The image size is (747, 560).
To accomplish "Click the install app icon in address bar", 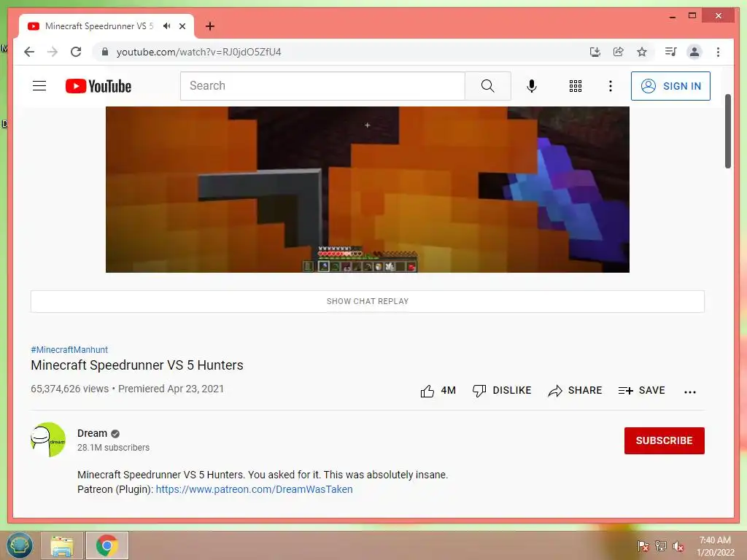I will 595,52.
